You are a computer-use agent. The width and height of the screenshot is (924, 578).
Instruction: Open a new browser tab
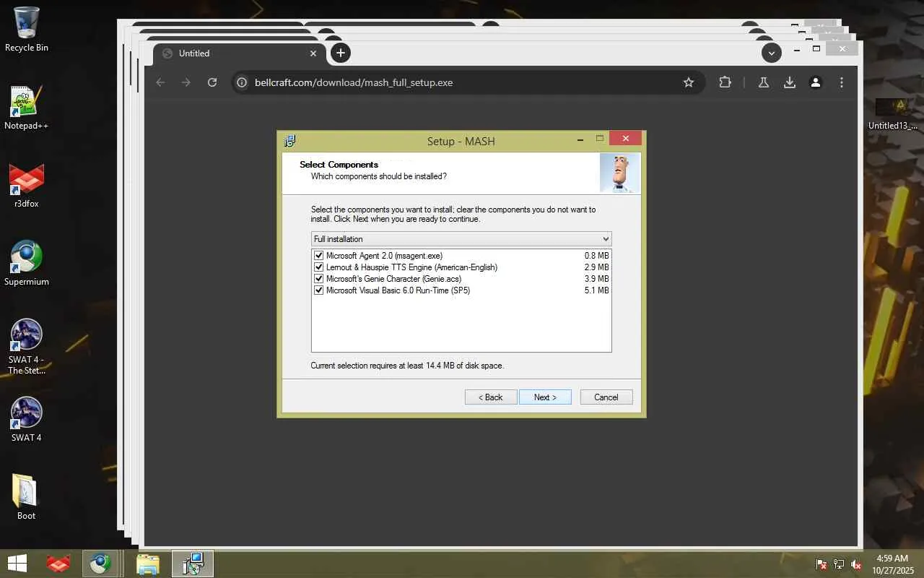pyautogui.click(x=341, y=53)
